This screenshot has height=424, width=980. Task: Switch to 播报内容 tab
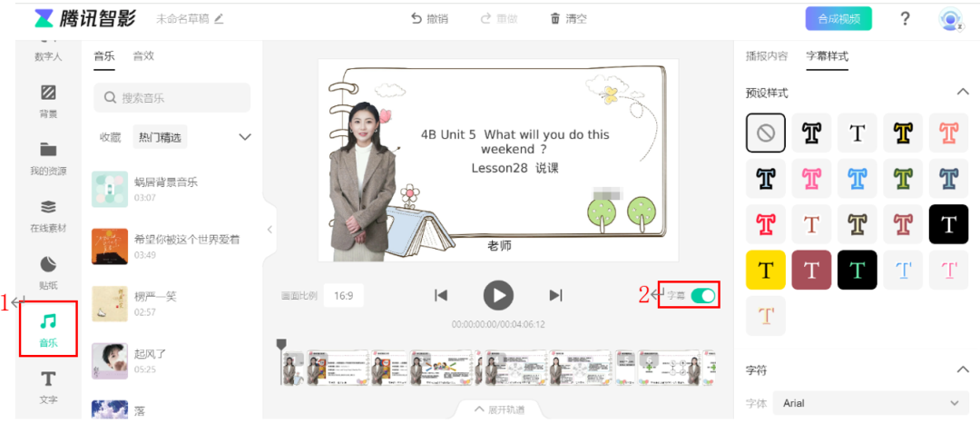point(766,55)
